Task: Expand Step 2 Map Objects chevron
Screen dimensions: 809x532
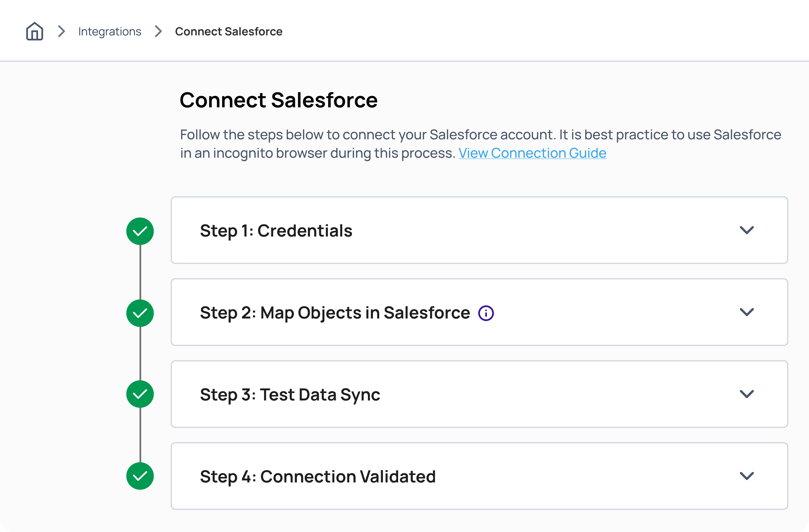Action: coord(747,312)
